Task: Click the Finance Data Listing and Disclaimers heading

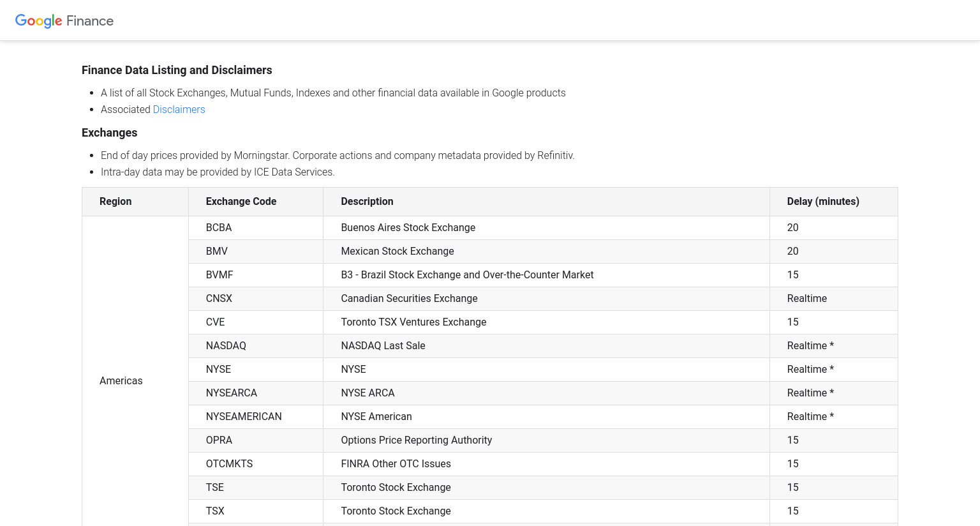Action: pos(177,70)
